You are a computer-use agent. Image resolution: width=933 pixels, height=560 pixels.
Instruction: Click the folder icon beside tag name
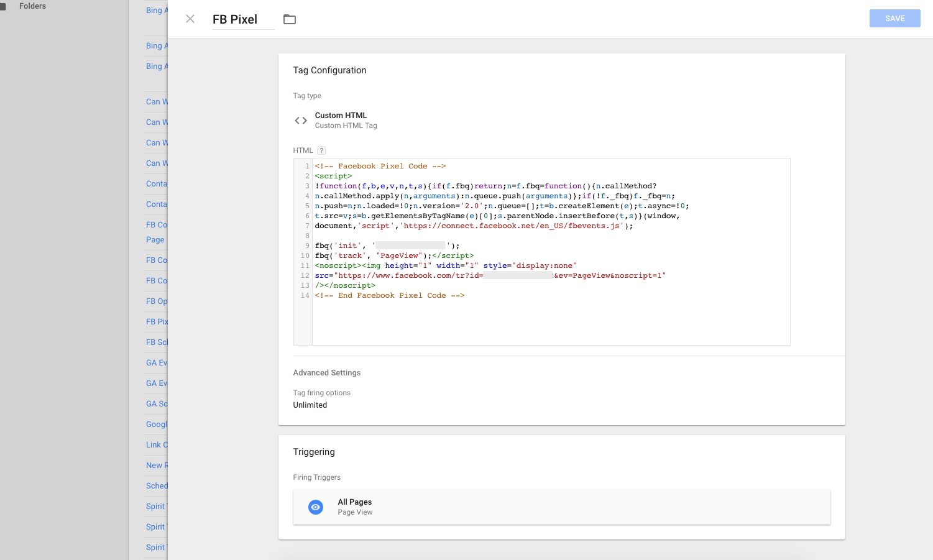pyautogui.click(x=290, y=19)
